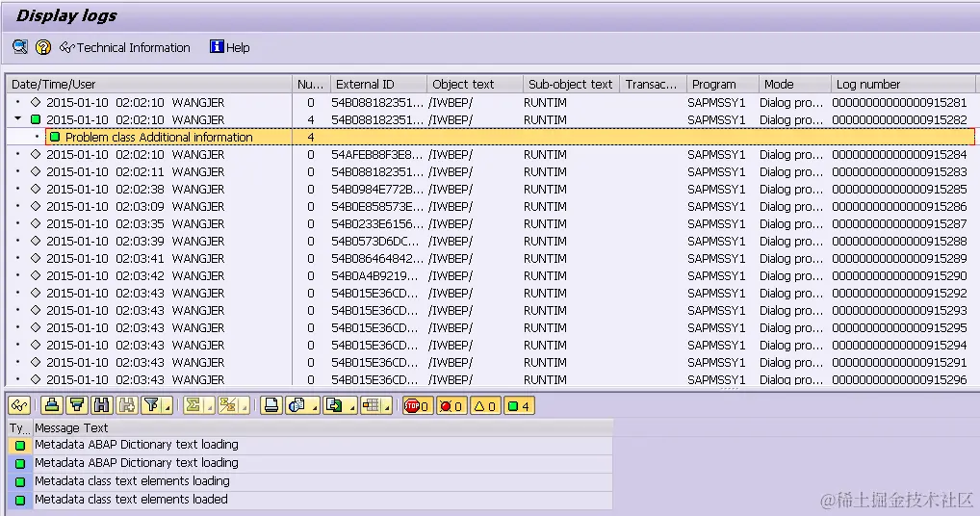
Task: Click log number 00000000000000915291
Action: tap(899, 362)
